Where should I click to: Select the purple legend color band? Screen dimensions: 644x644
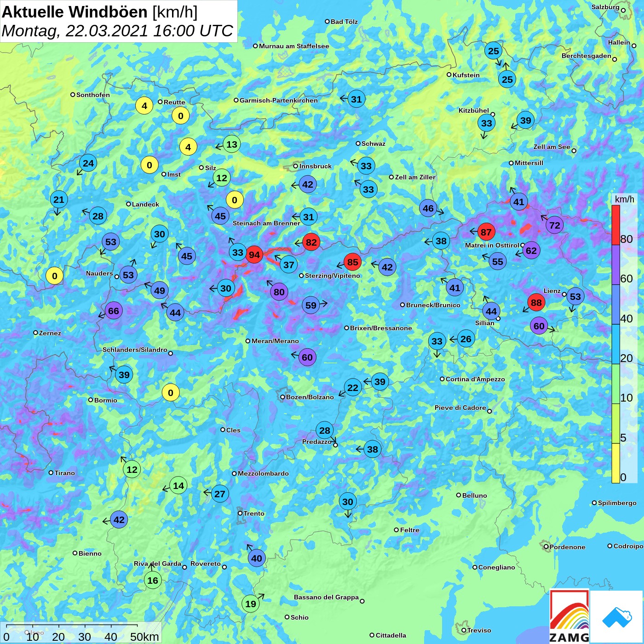(x=616, y=265)
